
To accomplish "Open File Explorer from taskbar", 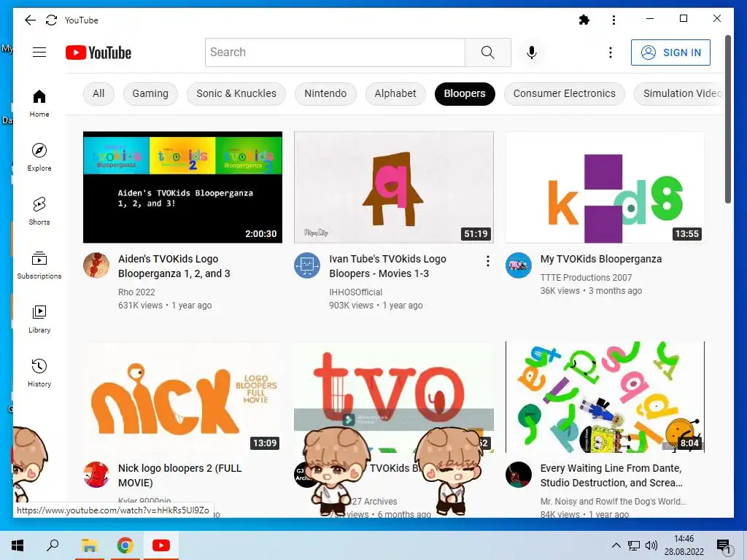I will coord(89,545).
